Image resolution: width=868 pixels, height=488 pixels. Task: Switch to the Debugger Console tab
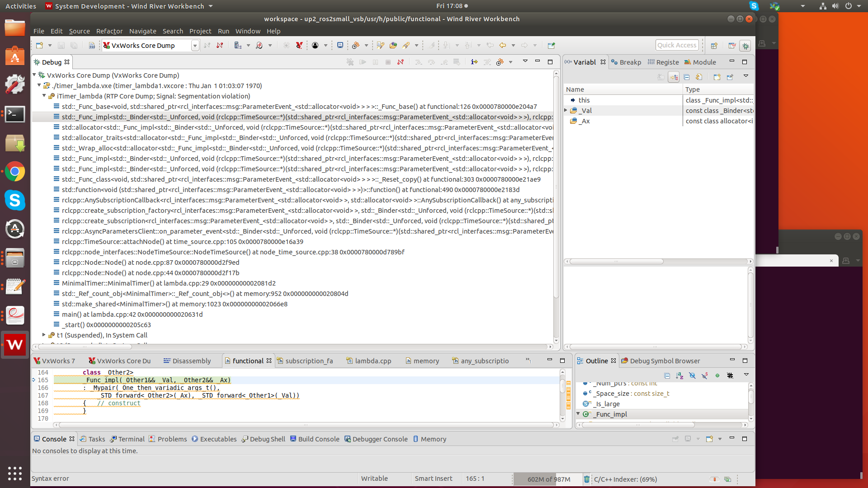coord(376,439)
